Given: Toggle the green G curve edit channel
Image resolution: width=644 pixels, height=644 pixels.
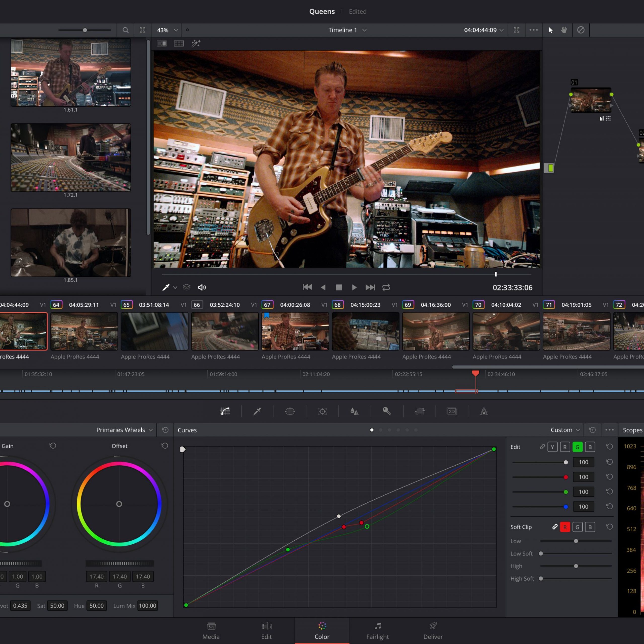Looking at the screenshot, I should tap(577, 447).
